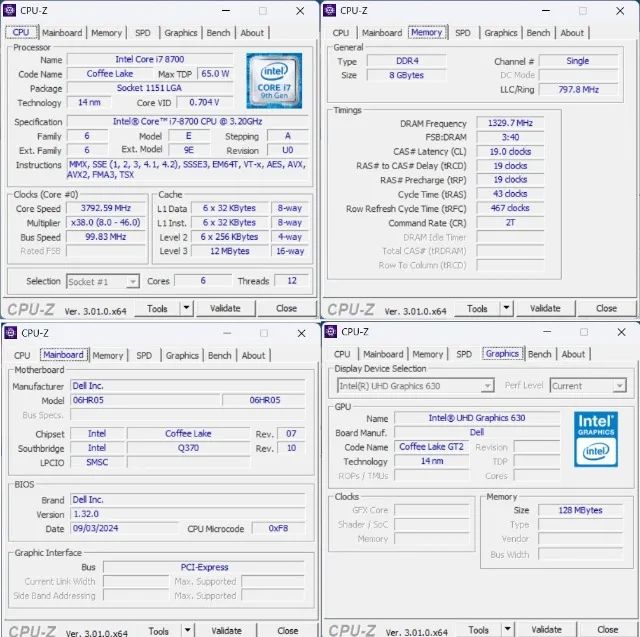The width and height of the screenshot is (640, 637).
Task: Open the Bench tab in the Graphics window
Action: [x=540, y=354]
